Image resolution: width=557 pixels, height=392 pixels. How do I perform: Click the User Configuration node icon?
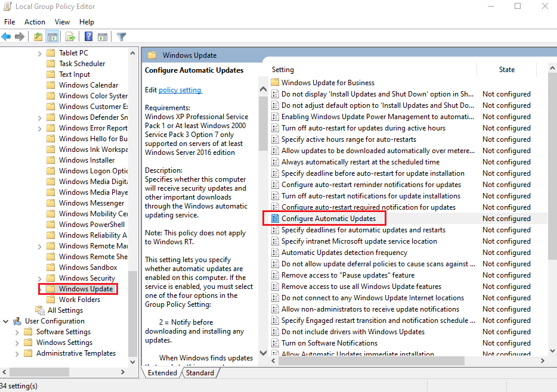coord(17,321)
